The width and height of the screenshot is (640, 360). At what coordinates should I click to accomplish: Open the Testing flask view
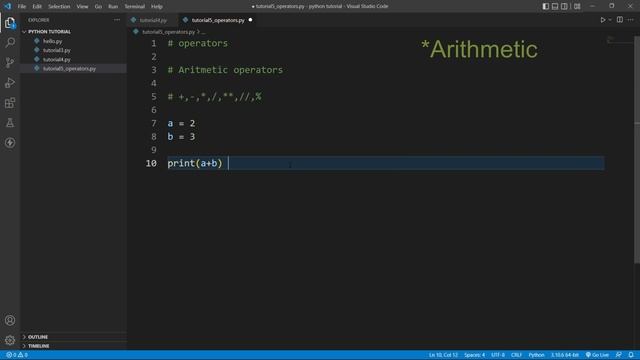coord(10,122)
